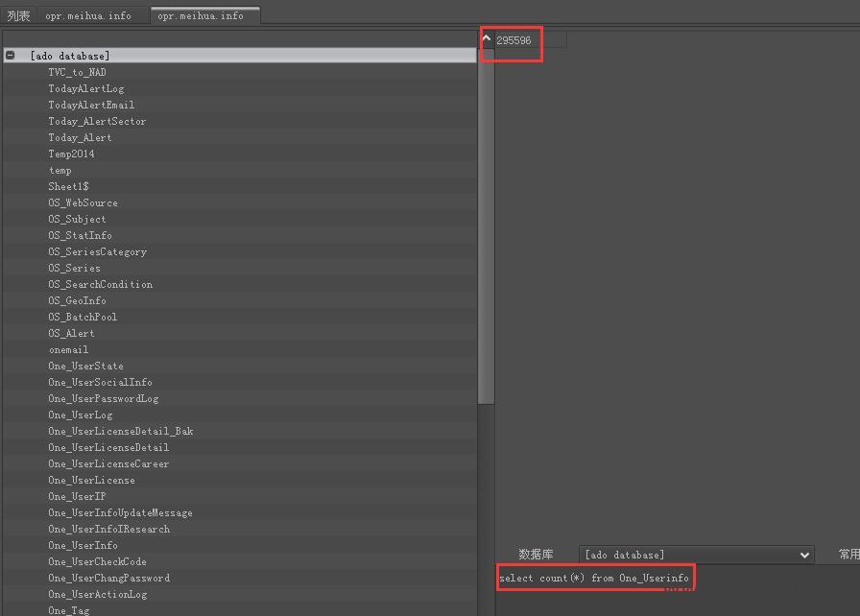The height and width of the screenshot is (616, 860).
Task: Select the TodayAlertEmail table
Action: (91, 105)
